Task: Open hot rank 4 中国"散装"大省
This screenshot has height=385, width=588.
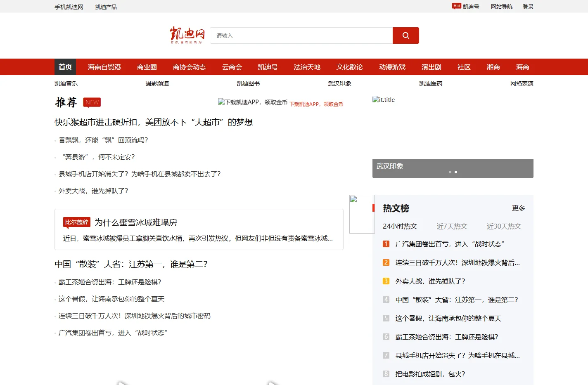Action: [x=457, y=300]
